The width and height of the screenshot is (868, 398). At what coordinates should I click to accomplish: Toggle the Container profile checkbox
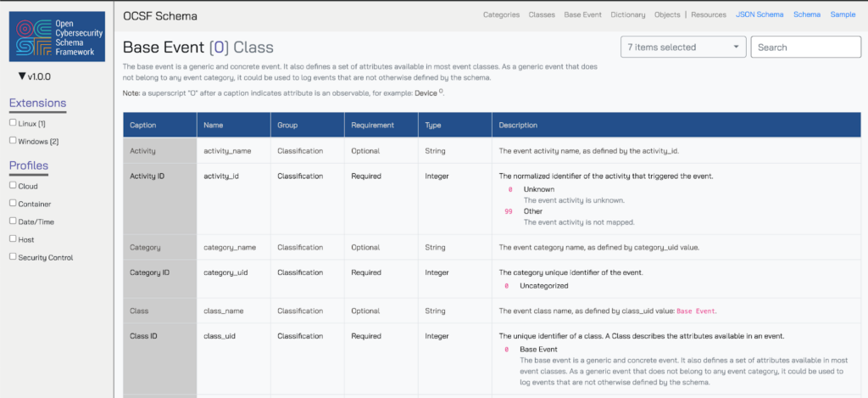(x=13, y=204)
